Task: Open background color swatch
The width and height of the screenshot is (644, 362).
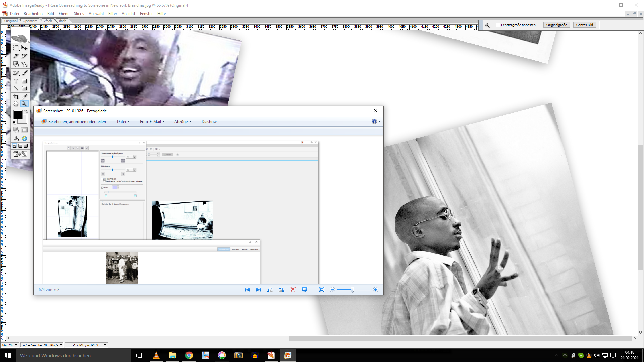Action: coord(24,121)
